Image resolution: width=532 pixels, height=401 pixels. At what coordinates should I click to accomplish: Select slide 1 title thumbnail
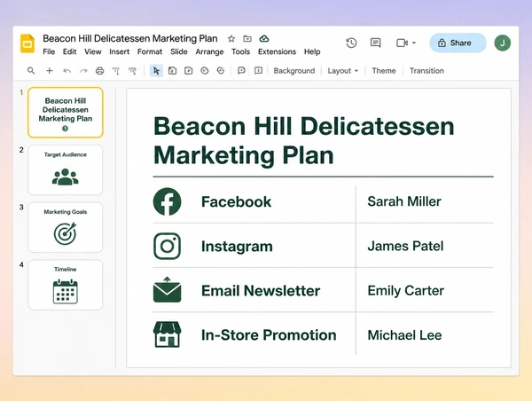click(66, 113)
